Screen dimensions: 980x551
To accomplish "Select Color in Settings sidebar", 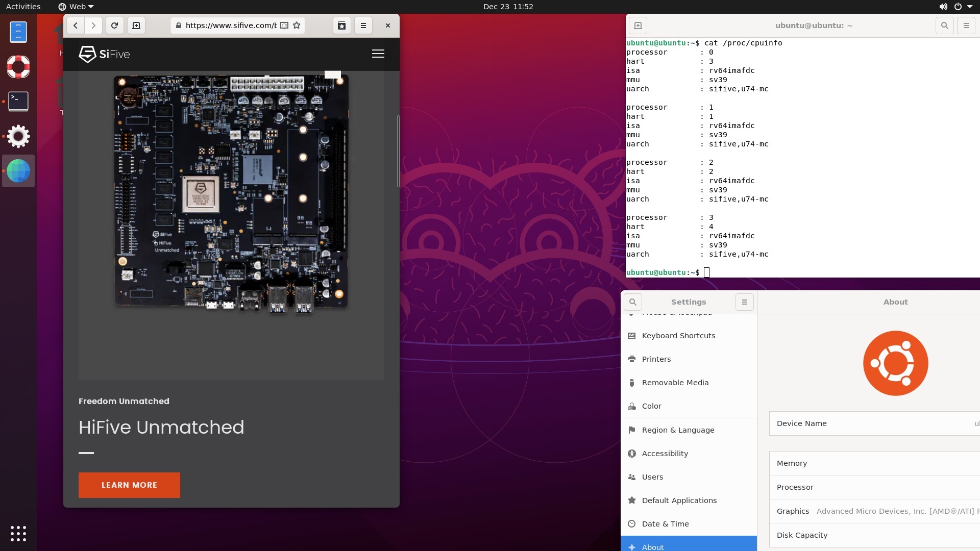I will [x=689, y=406].
